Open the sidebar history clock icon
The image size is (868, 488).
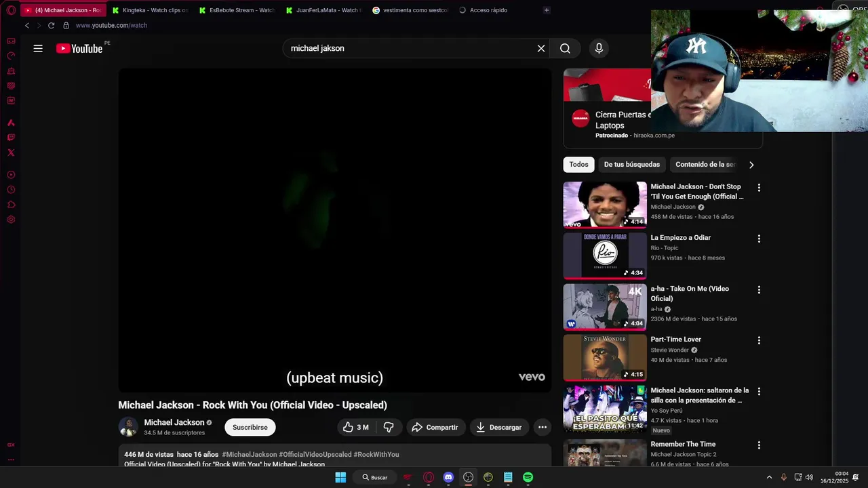[x=11, y=190]
